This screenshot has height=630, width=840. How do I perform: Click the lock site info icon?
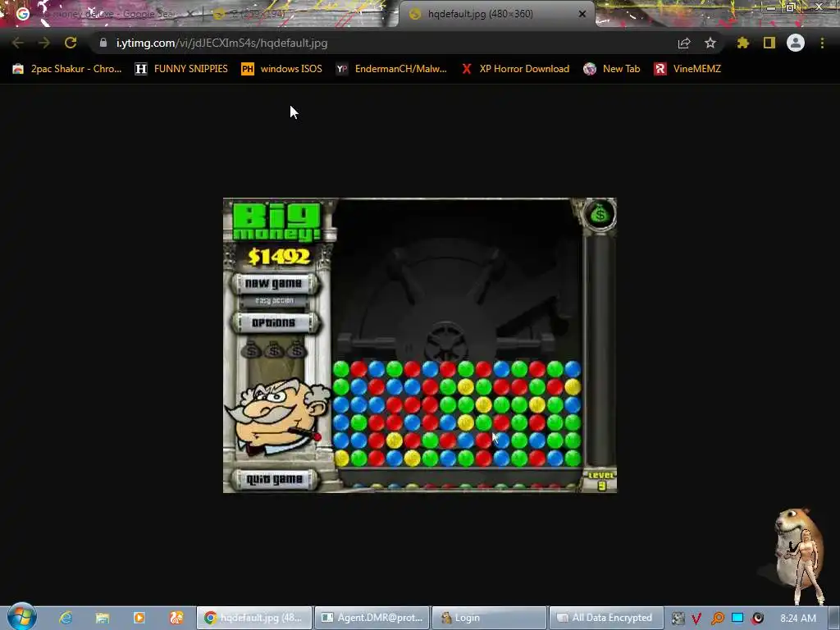(x=103, y=43)
